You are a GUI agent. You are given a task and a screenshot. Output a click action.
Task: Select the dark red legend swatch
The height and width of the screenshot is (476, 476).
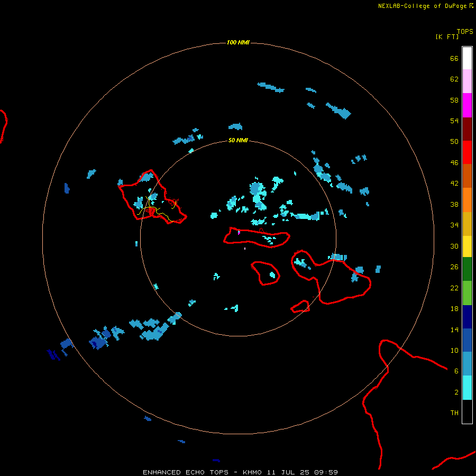point(467,129)
